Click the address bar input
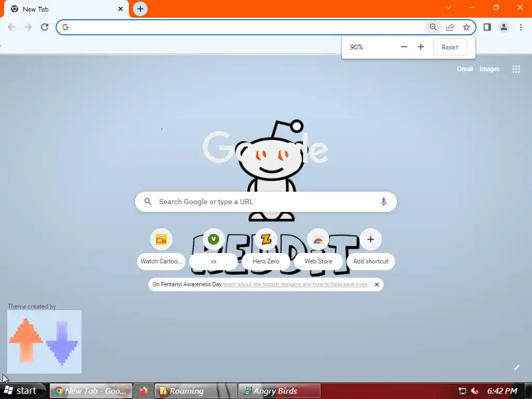532x399 pixels. (x=247, y=27)
